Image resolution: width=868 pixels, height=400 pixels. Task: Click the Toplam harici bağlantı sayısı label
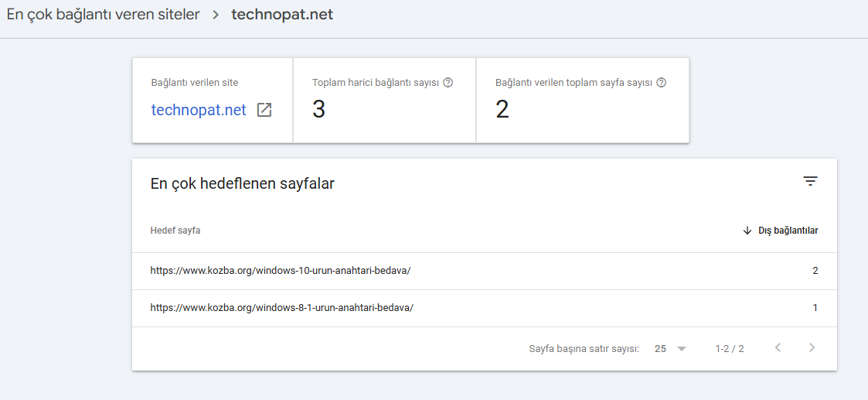(x=376, y=83)
